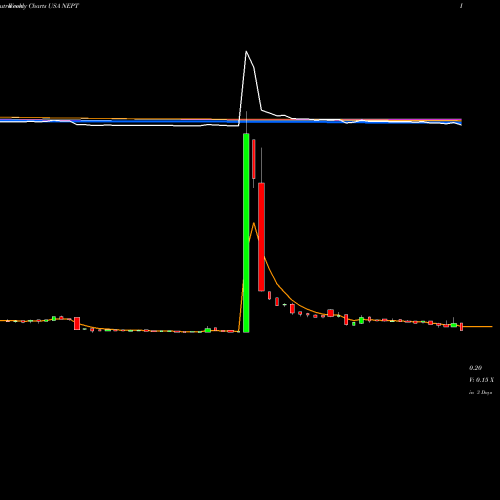
Task: Click the largest red candlestick body
Action: coord(261,237)
